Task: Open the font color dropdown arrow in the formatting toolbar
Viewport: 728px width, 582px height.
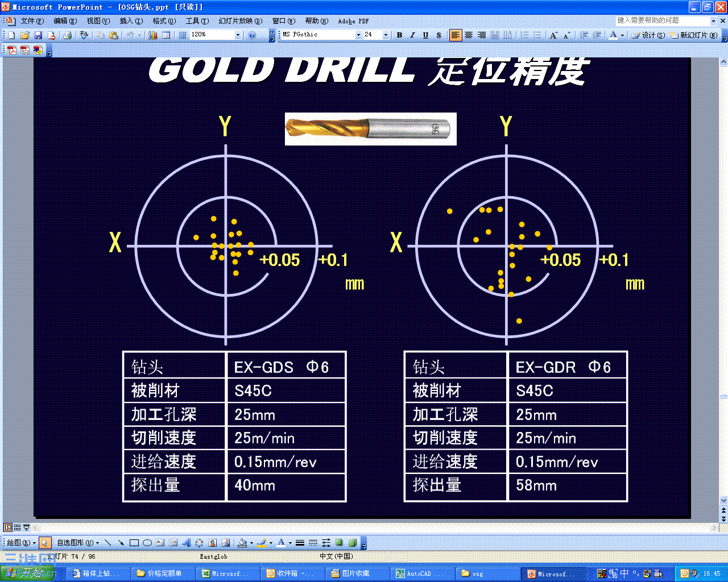Action: point(622,35)
